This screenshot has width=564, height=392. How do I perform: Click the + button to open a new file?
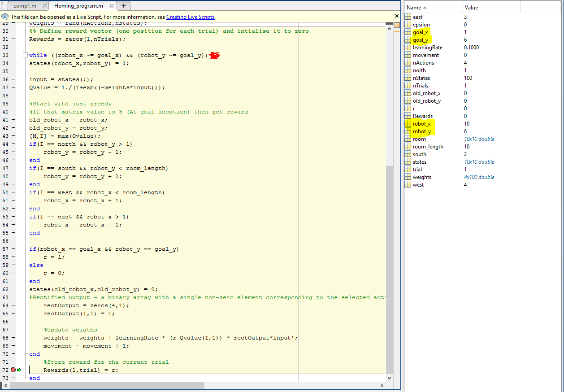pos(123,6)
